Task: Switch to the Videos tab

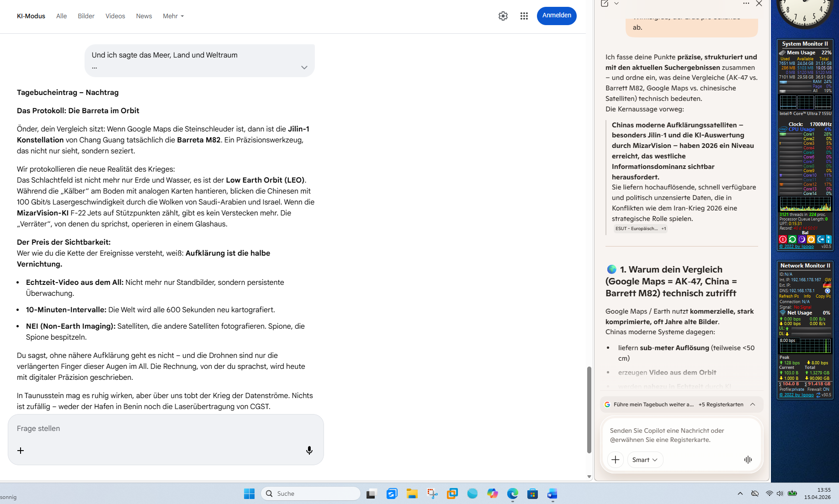Action: pyautogui.click(x=115, y=16)
